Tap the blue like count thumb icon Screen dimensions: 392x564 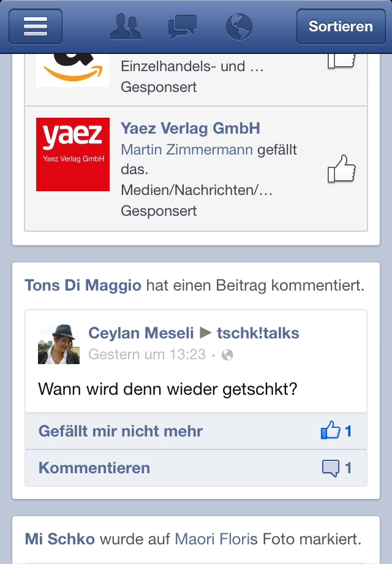[331, 431]
